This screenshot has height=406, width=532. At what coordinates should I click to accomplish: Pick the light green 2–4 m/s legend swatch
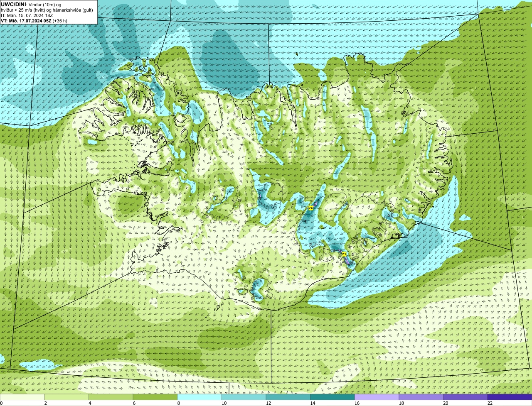66,397
